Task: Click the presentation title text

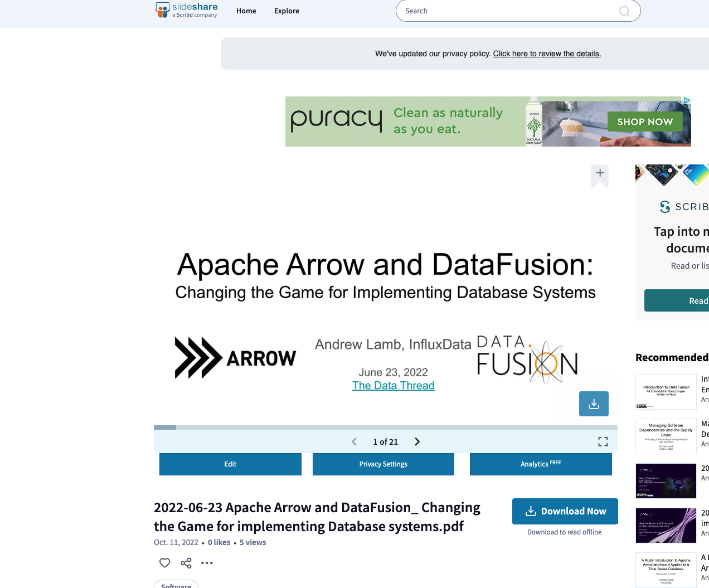Action: [x=317, y=517]
